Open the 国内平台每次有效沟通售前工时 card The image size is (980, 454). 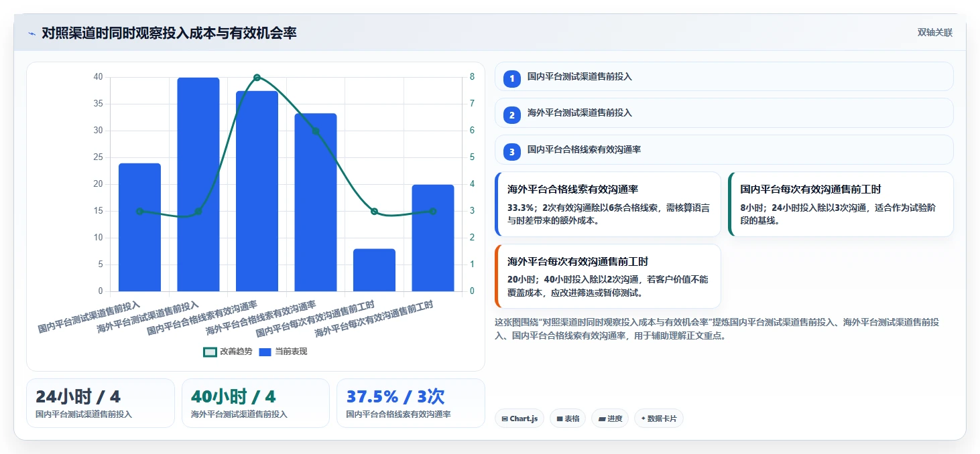tap(841, 204)
